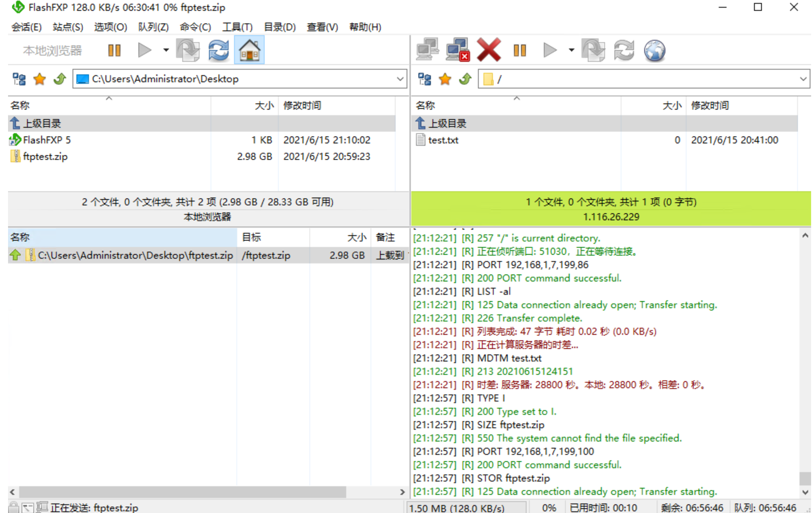
Task: Open the folder tree icon beside the Desktop path
Action: (19, 79)
